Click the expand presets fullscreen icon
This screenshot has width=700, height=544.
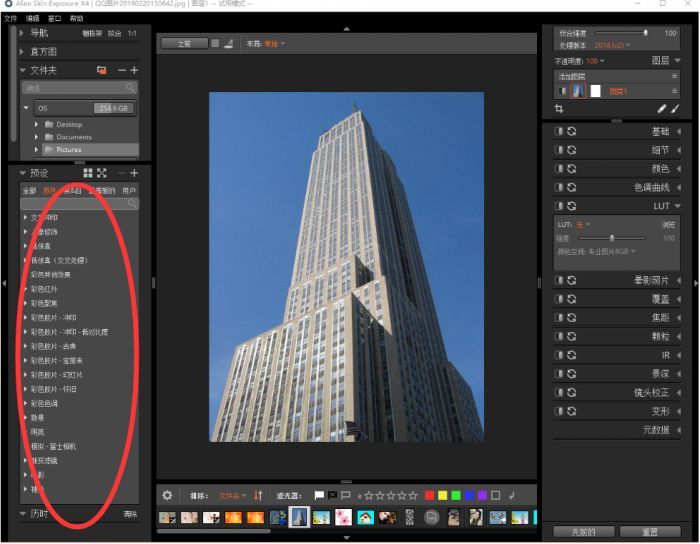tap(101, 173)
